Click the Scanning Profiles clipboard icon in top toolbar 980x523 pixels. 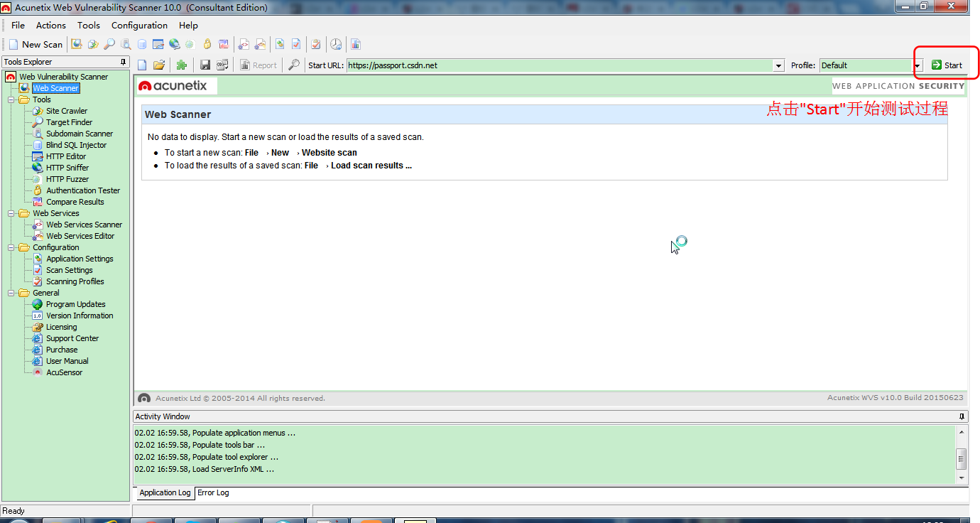point(316,44)
